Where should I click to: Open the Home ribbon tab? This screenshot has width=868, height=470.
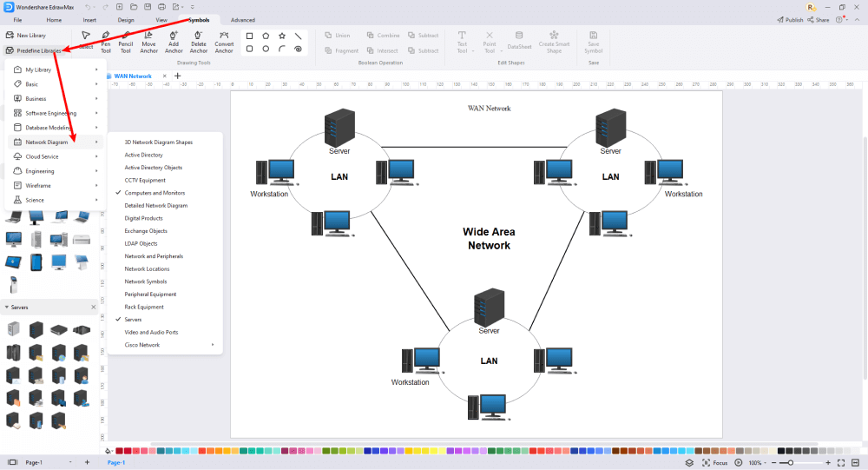pos(54,20)
